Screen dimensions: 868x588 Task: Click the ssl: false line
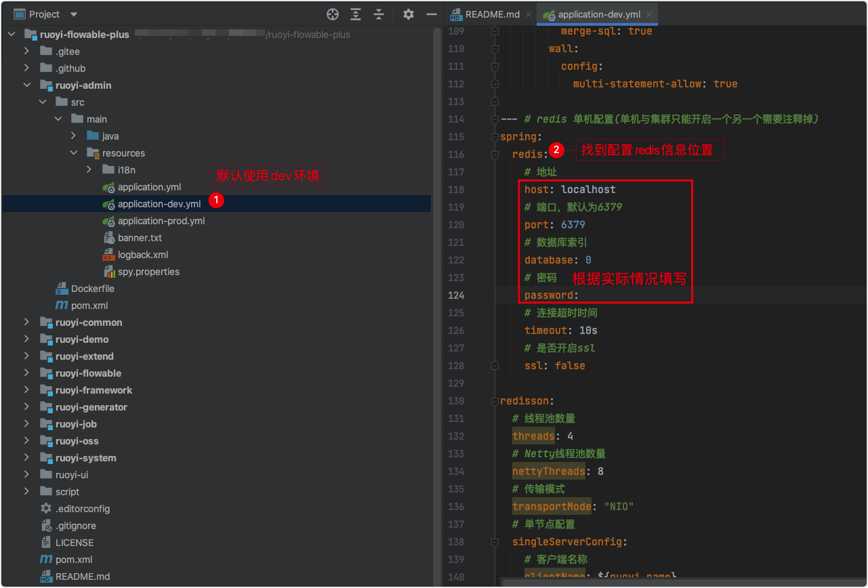554,366
